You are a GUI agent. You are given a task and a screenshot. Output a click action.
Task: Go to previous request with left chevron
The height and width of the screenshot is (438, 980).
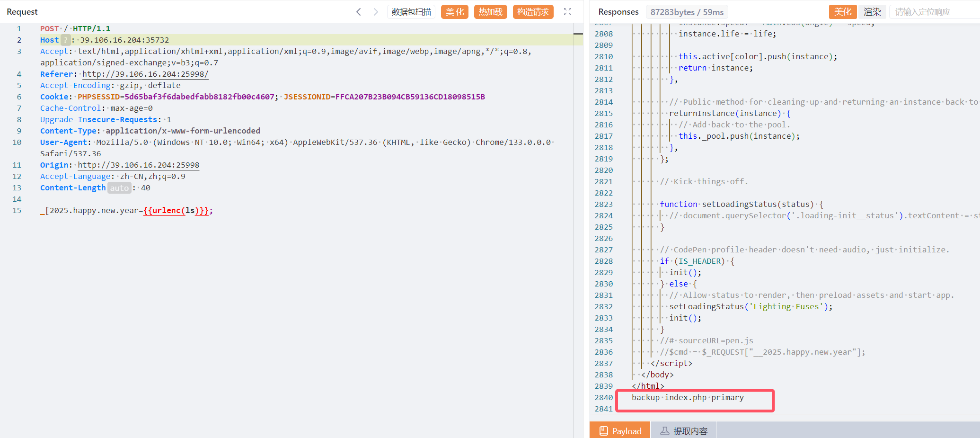coord(359,12)
